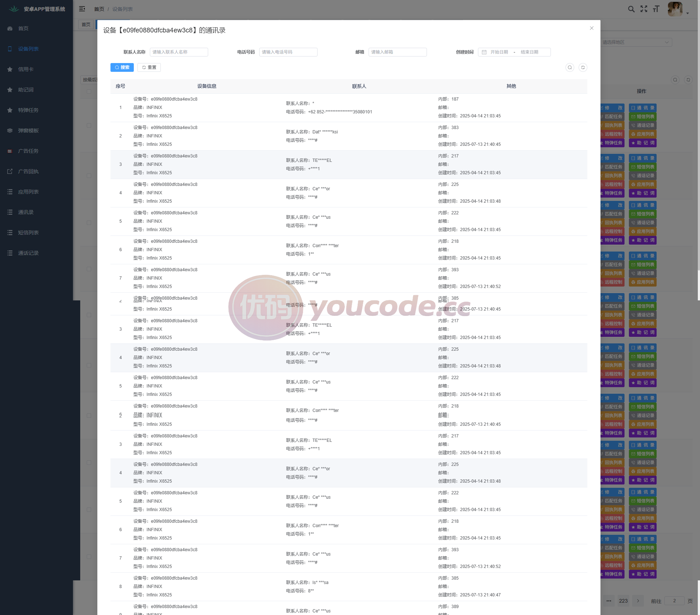
Task: Click the 联系人 column header
Action: point(359,86)
